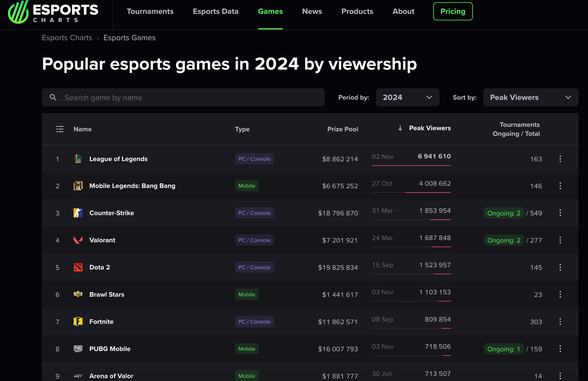This screenshot has width=588, height=381.
Task: Click the League of Legends game icon
Action: click(78, 159)
